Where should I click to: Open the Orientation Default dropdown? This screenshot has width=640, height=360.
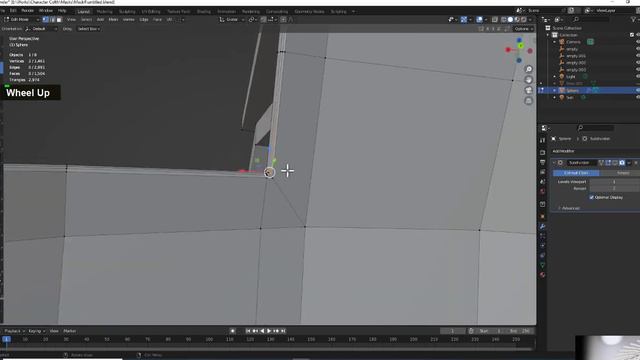pyautogui.click(x=41, y=29)
